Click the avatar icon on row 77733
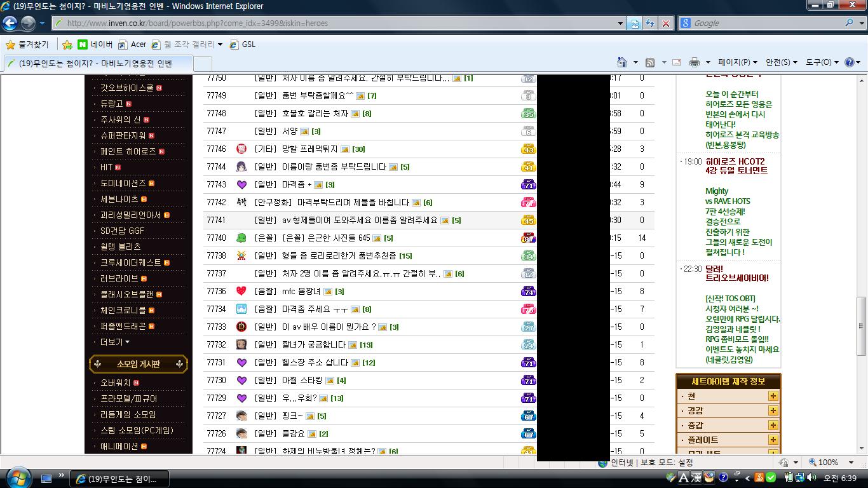 click(x=241, y=327)
